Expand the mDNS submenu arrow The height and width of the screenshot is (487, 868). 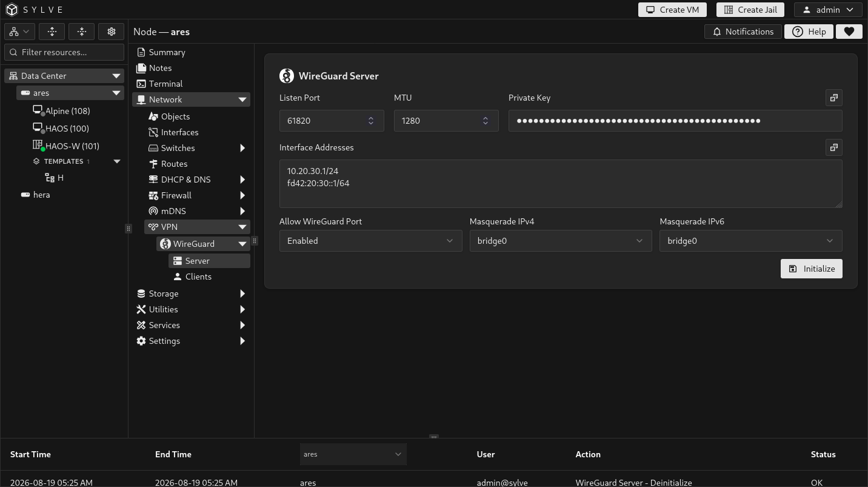(242, 211)
